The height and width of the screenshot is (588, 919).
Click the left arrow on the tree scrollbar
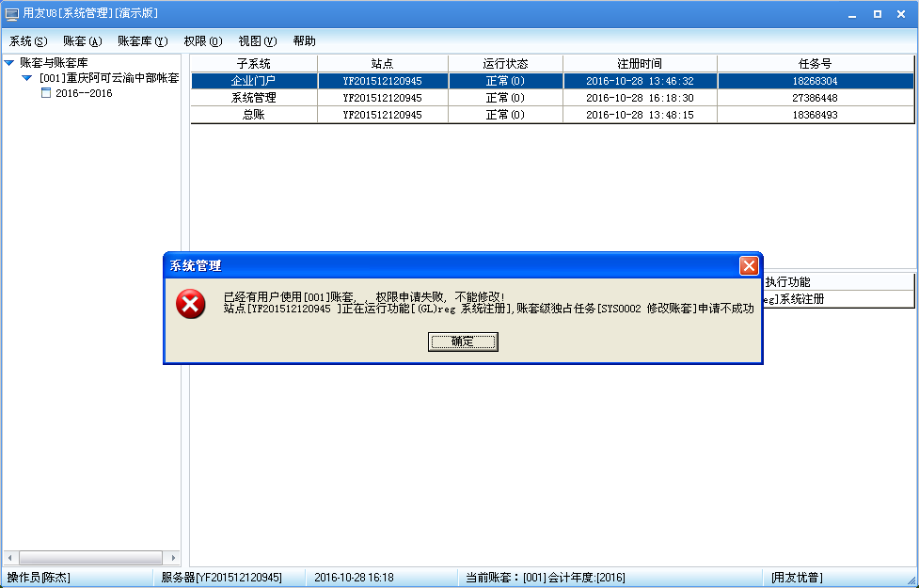pos(8,557)
